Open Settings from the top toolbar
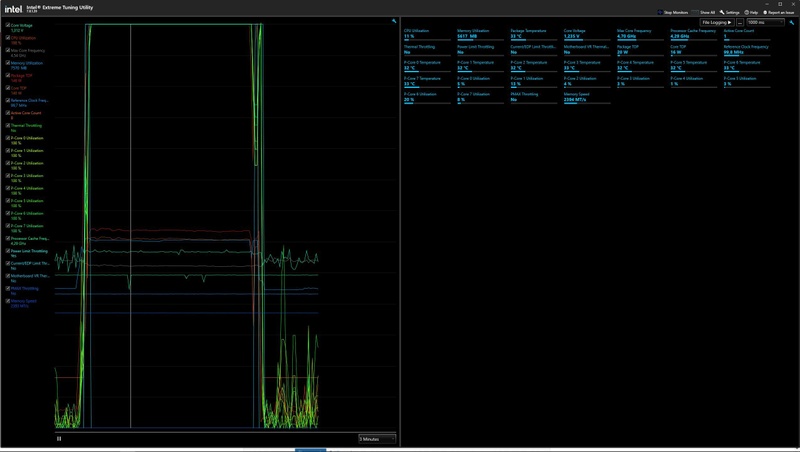This screenshot has height=452, width=800. (x=730, y=12)
